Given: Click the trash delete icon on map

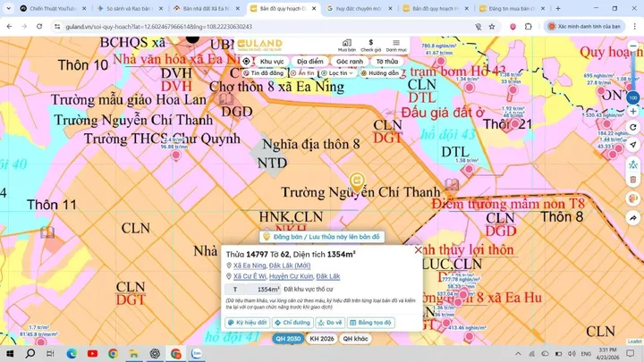Looking at the screenshot, I should point(633,180).
